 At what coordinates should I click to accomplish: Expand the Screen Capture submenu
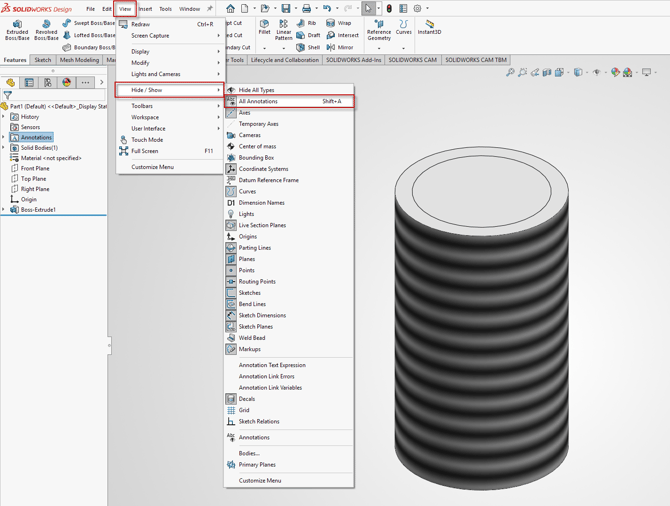click(x=170, y=35)
